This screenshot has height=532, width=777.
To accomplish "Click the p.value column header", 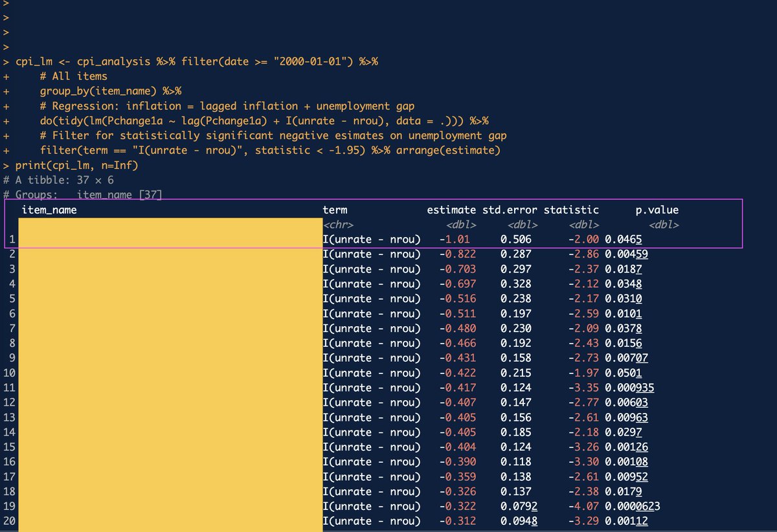I will [657, 210].
